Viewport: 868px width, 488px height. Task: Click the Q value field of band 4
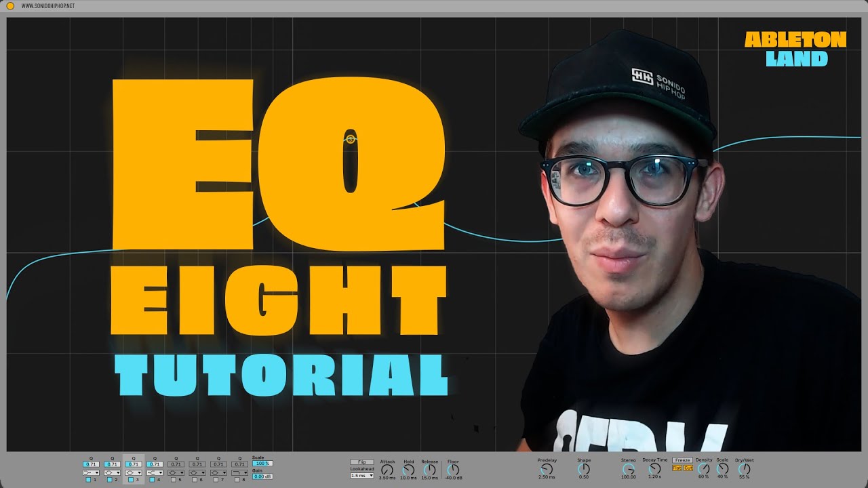click(x=155, y=464)
